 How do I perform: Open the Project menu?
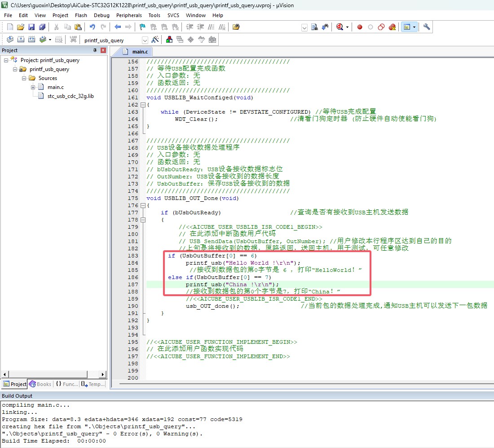pos(61,15)
